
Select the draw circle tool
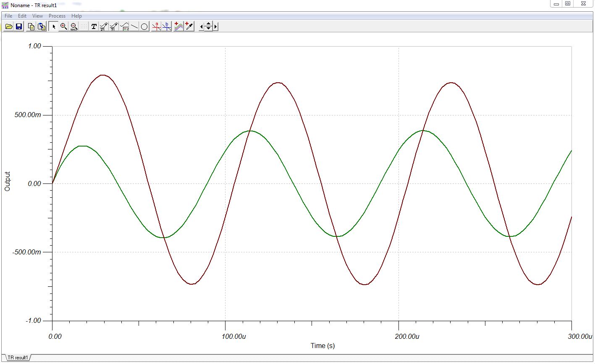[x=144, y=26]
